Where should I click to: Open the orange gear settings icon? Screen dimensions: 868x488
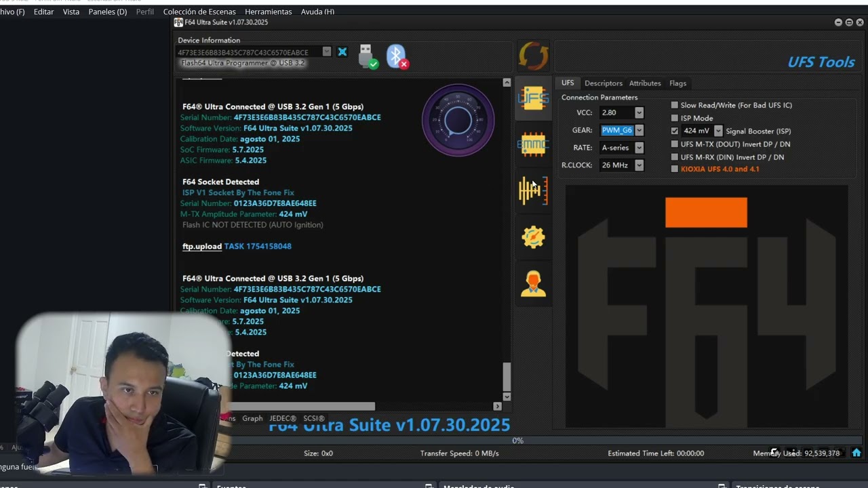pyautogui.click(x=533, y=237)
